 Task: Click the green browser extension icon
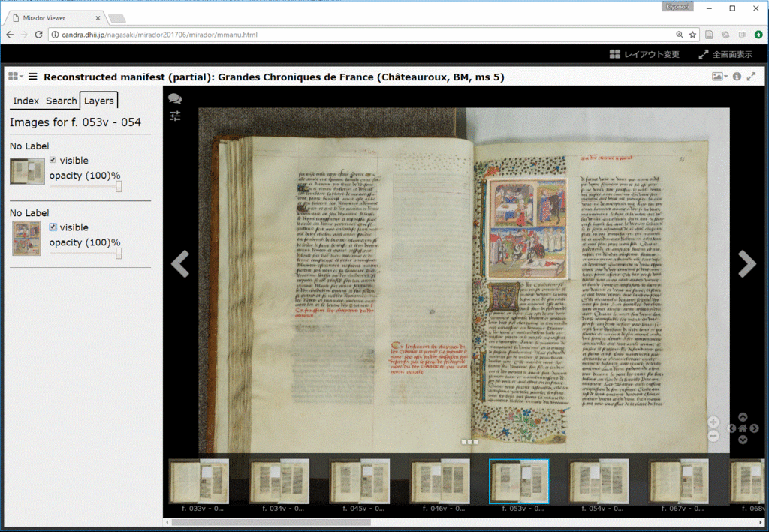click(758, 35)
